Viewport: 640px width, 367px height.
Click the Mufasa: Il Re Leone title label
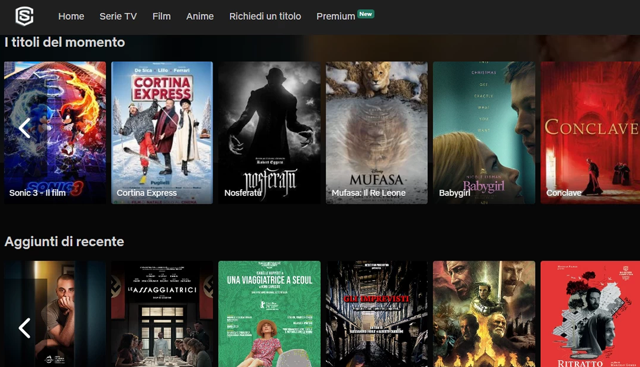coord(369,193)
